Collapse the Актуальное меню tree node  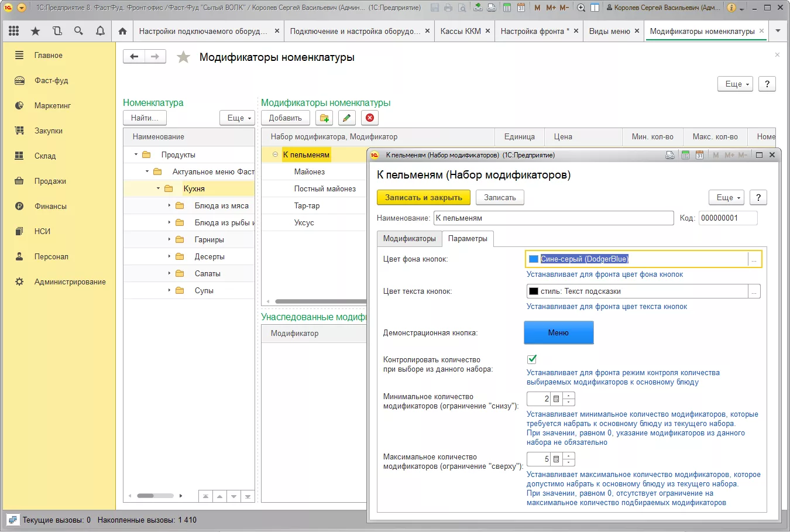[x=147, y=171]
